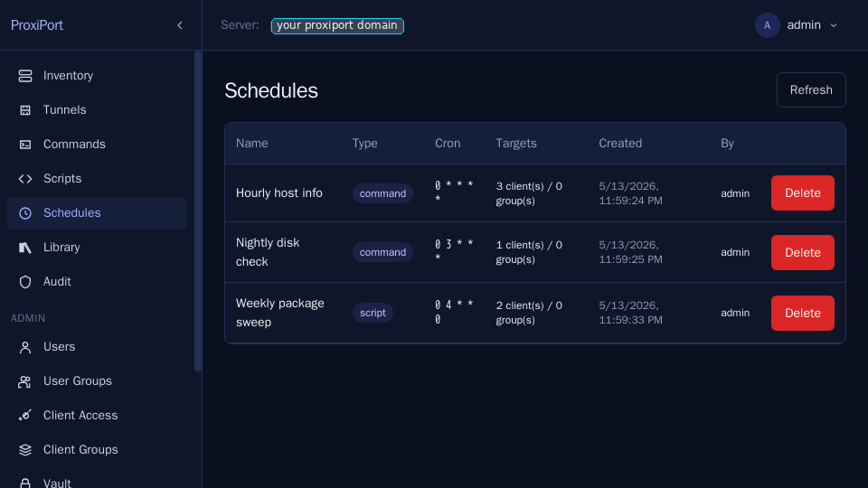Click the script type tag
Viewport: 868px width, 488px height.
point(373,314)
